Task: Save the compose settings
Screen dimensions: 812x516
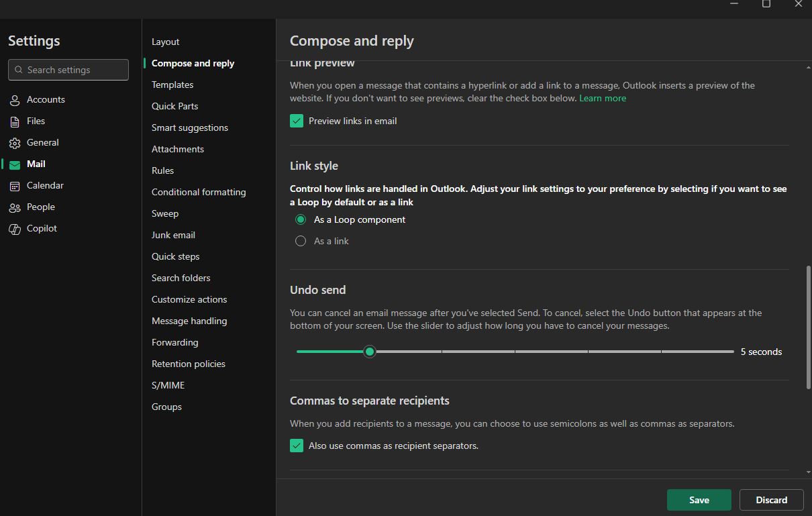Action: 699,500
